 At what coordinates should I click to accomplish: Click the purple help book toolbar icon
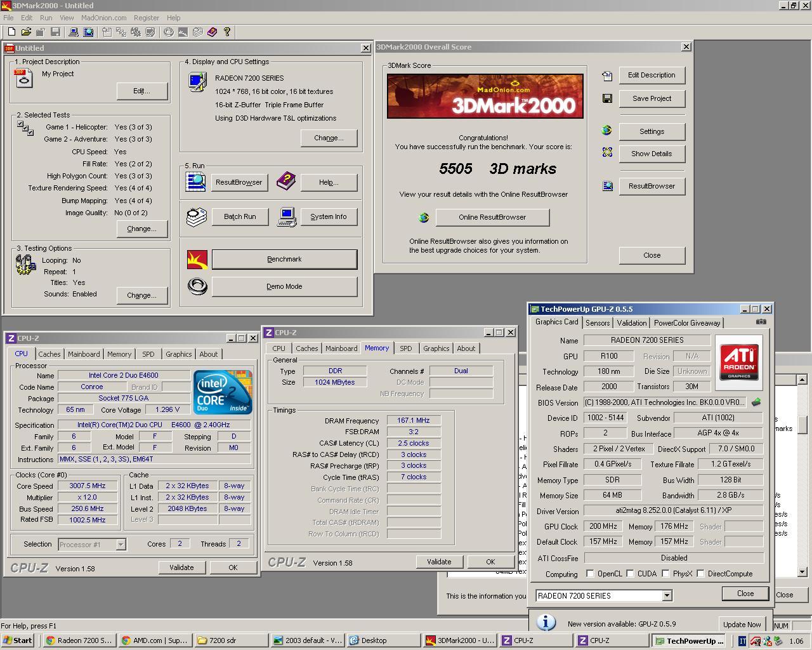coord(212,32)
